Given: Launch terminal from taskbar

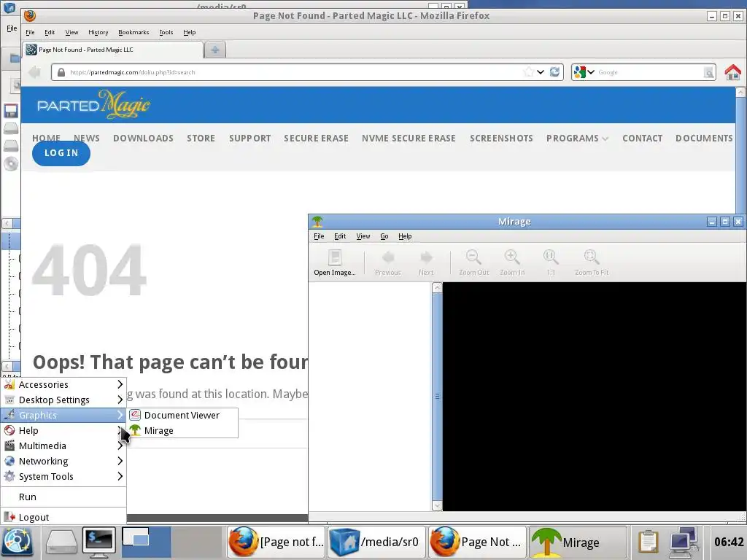Looking at the screenshot, I should point(98,542).
